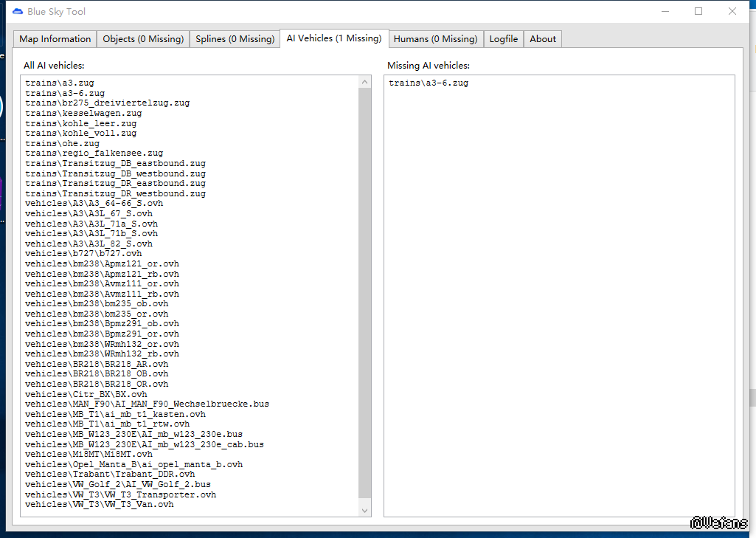Select trains\regio_falkensee.zug entry
Viewport: 756px width, 538px height.
94,153
